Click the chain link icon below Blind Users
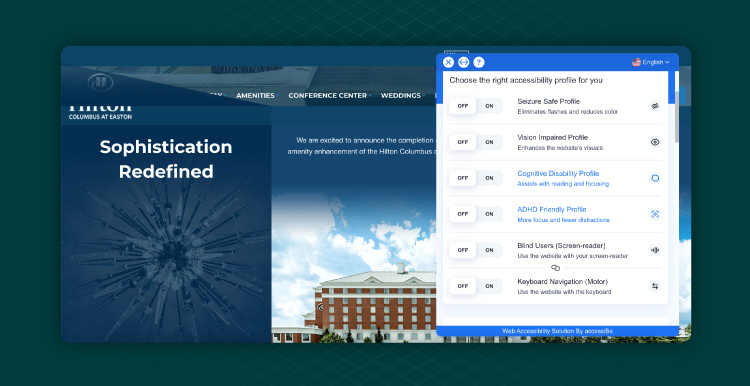Screen dimensions: 750x386 (555, 268)
